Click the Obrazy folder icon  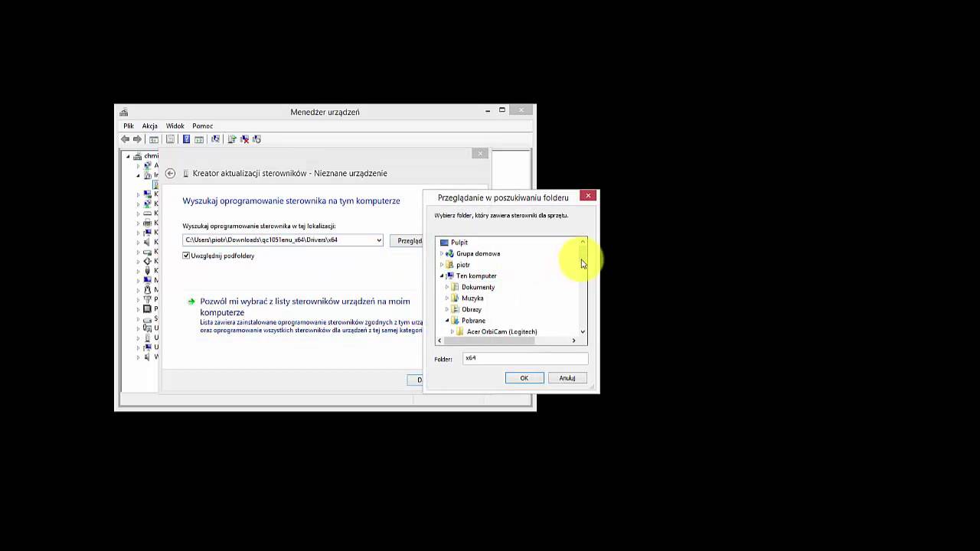pyautogui.click(x=455, y=309)
